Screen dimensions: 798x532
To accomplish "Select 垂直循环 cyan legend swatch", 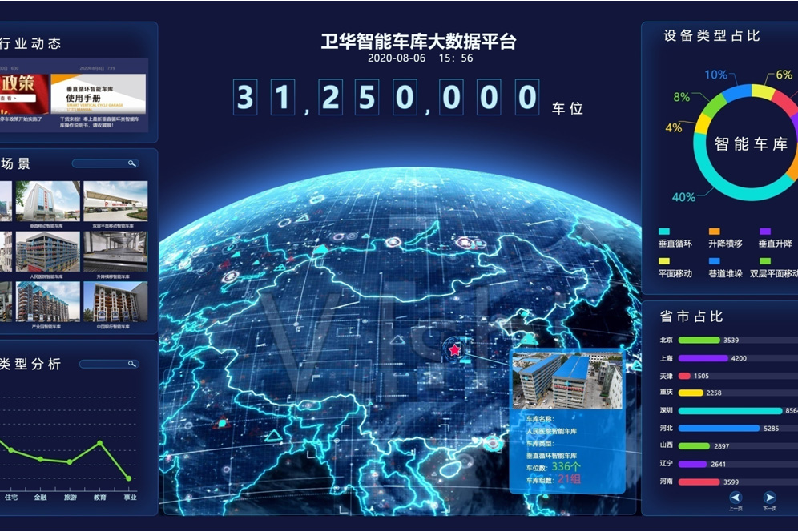I will click(x=664, y=231).
